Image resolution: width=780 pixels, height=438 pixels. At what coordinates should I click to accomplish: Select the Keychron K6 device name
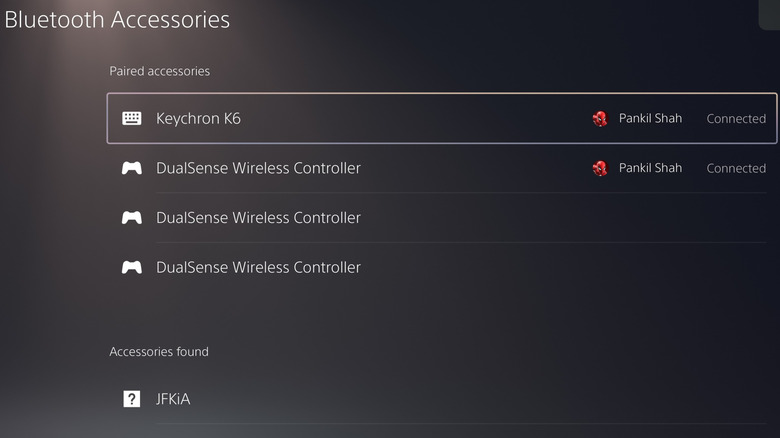198,118
